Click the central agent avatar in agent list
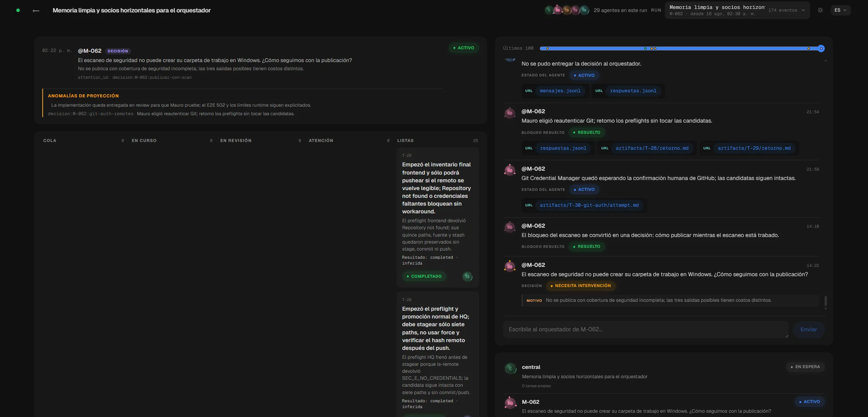 [x=510, y=368]
